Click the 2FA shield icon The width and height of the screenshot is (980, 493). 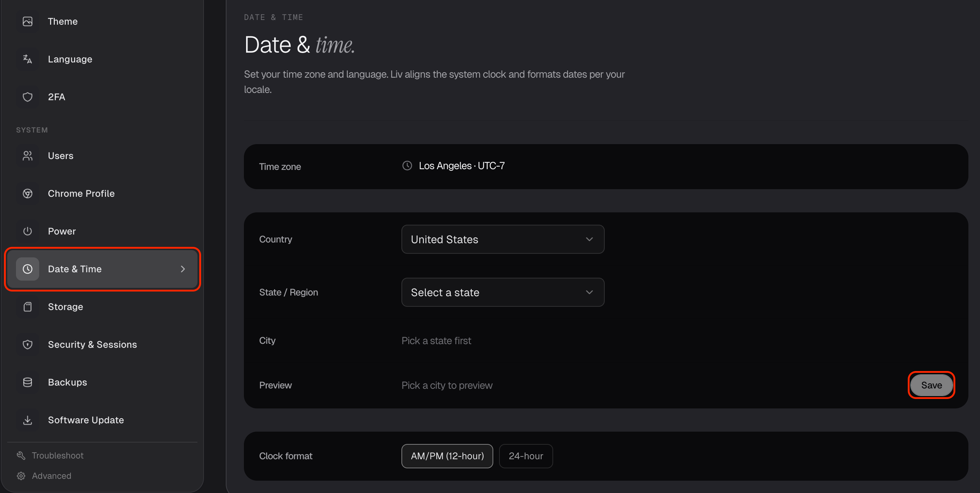[27, 97]
